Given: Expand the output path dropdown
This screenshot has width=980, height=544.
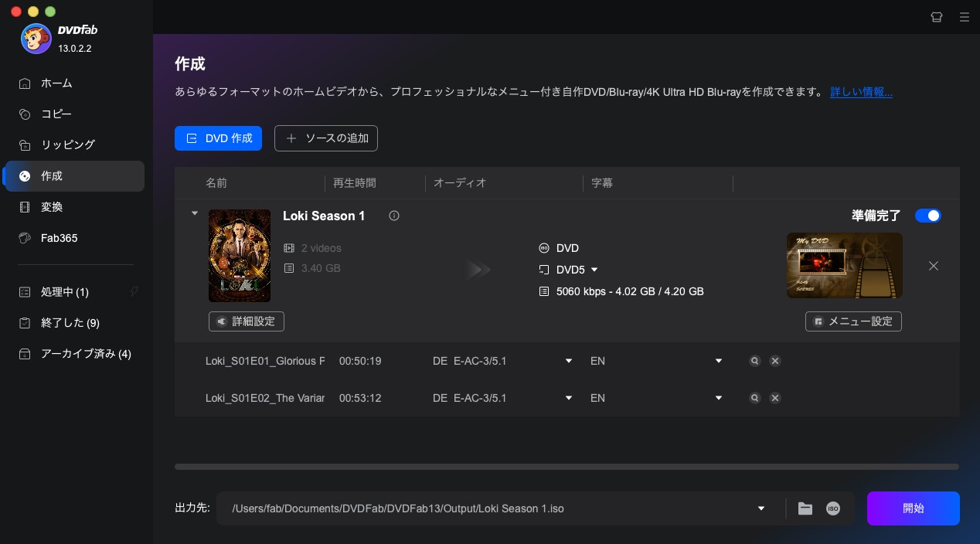Looking at the screenshot, I should 761,508.
